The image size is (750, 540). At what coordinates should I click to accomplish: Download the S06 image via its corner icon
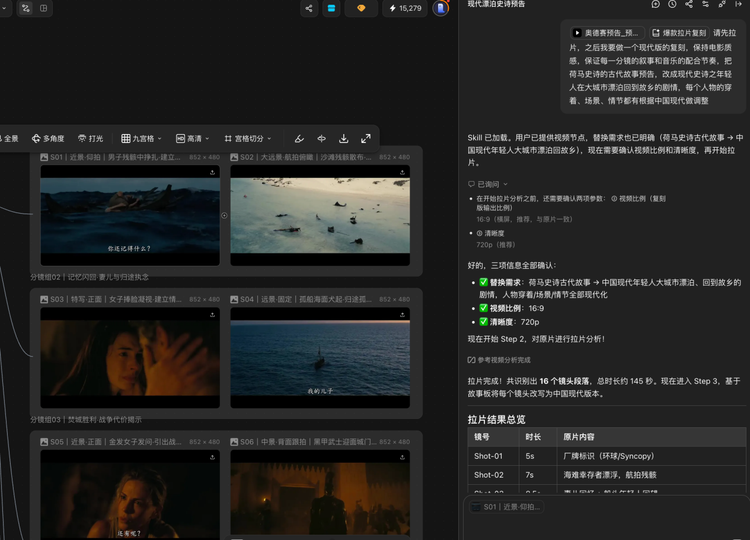coord(402,457)
